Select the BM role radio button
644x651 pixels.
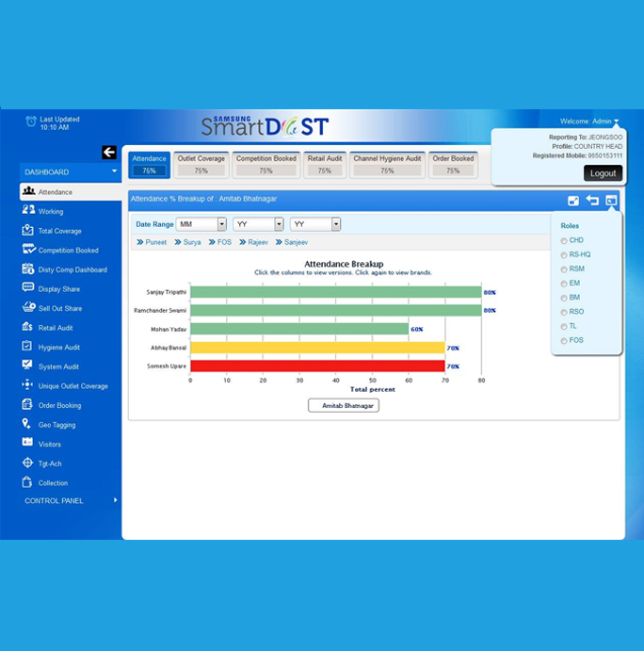pos(564,298)
